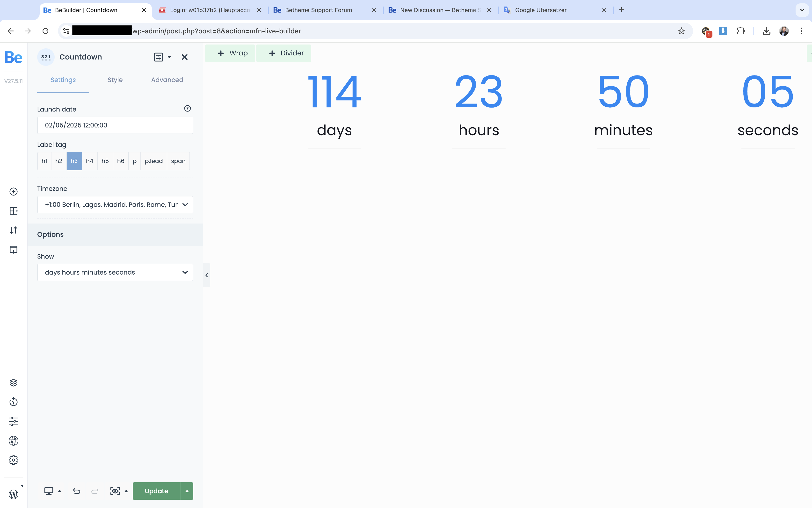Expand the responsive mode arrow
Screen dimensions: 812x508
(60, 491)
